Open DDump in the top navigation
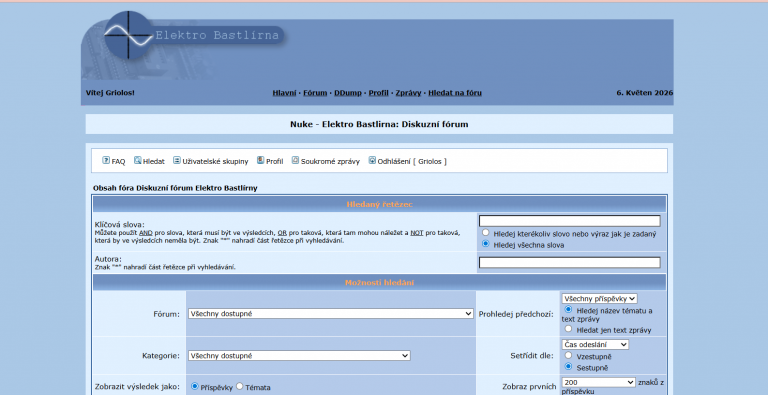 348,93
